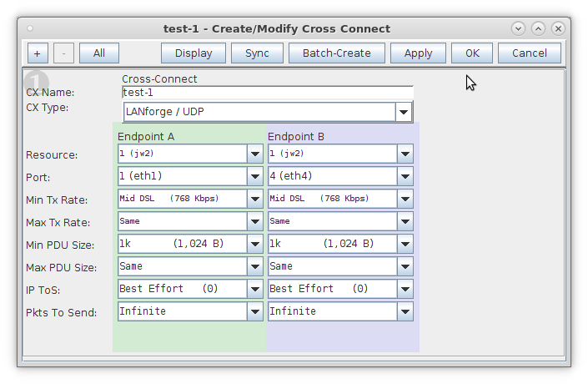The height and width of the screenshot is (384, 588).
Task: Maximize the window using title bar arrow
Action: pyautogui.click(x=538, y=28)
